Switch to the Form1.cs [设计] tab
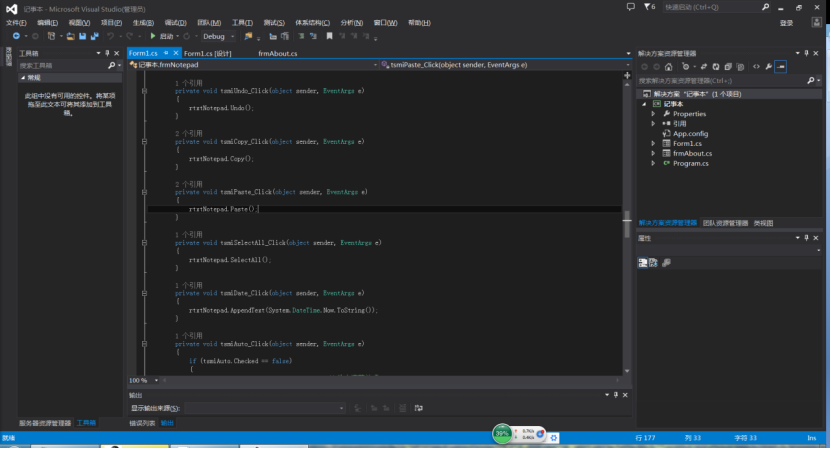Screen dimensions: 831x449 click(208, 53)
